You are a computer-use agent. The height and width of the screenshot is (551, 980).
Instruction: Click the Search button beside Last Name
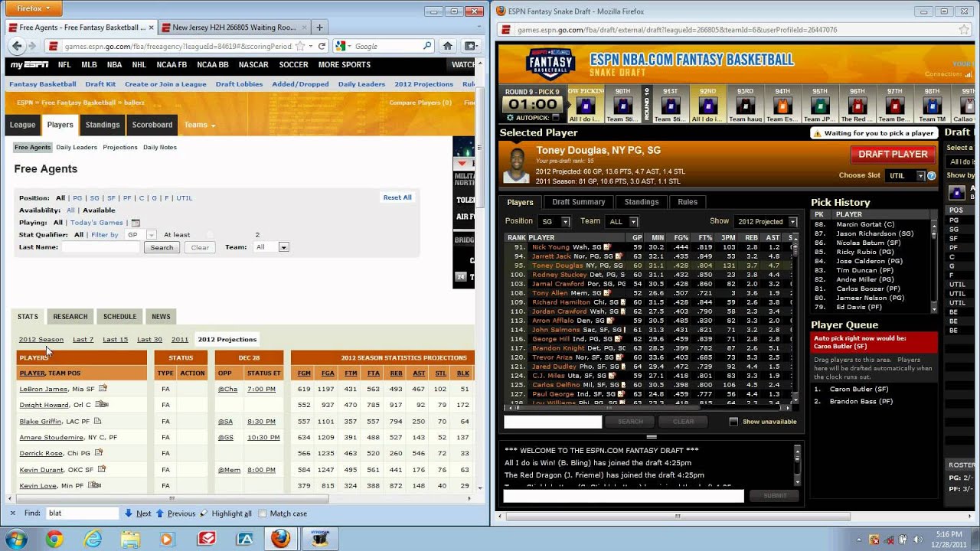coord(162,247)
